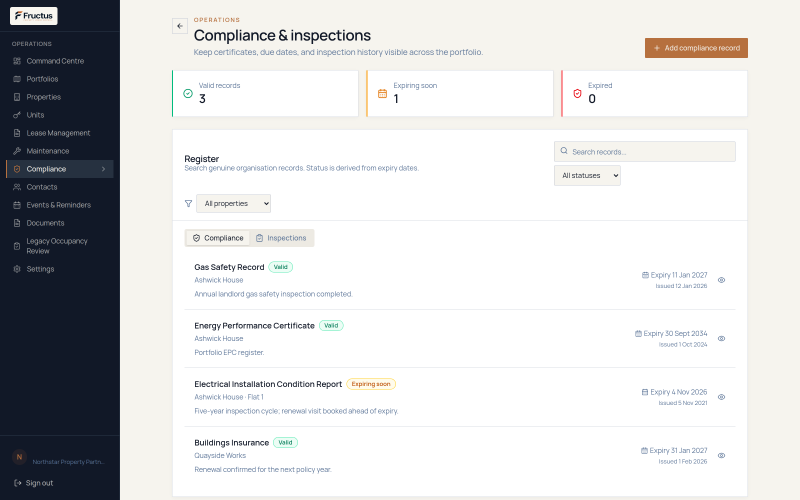Screen dimensions: 800x500
Task: Click the Expiring soon status badge
Action: (371, 384)
